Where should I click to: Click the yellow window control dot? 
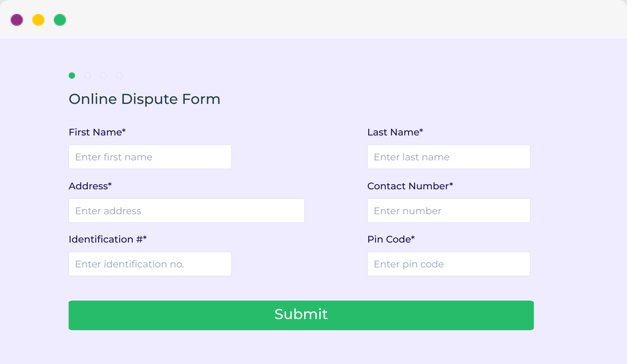[38, 20]
